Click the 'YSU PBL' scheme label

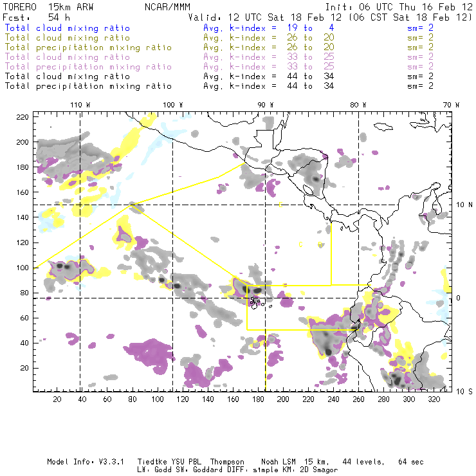click(x=186, y=462)
